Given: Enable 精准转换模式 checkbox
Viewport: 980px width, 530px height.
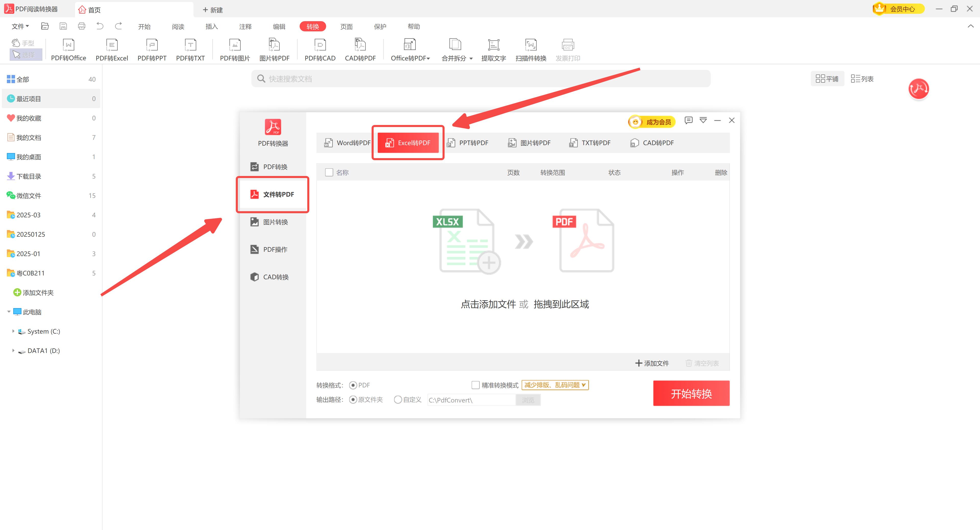Looking at the screenshot, I should [x=475, y=385].
